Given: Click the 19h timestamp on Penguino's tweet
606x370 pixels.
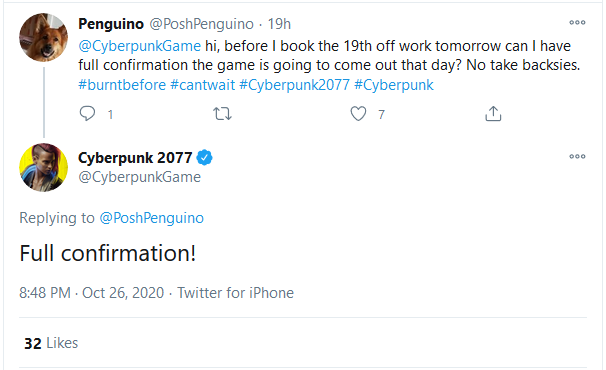Looking at the screenshot, I should coord(279,24).
